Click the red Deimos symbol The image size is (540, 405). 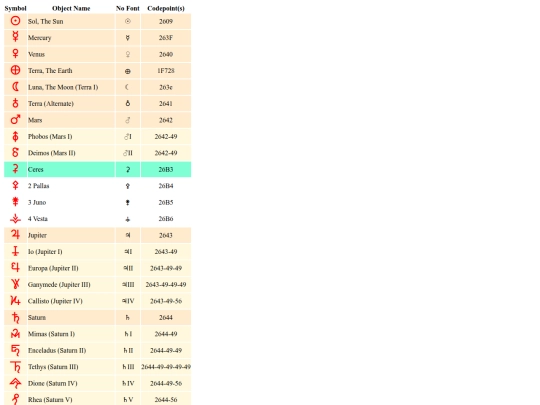click(x=15, y=153)
